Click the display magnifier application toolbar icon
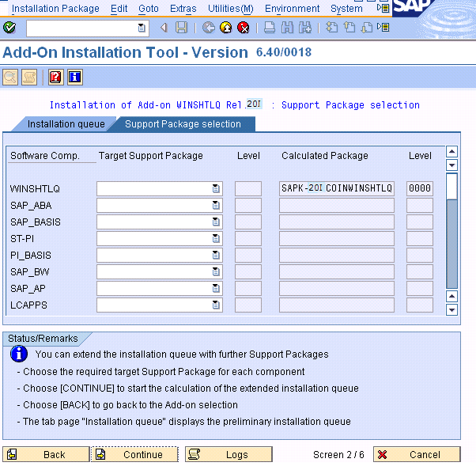The width and height of the screenshot is (476, 470). pos(10,78)
